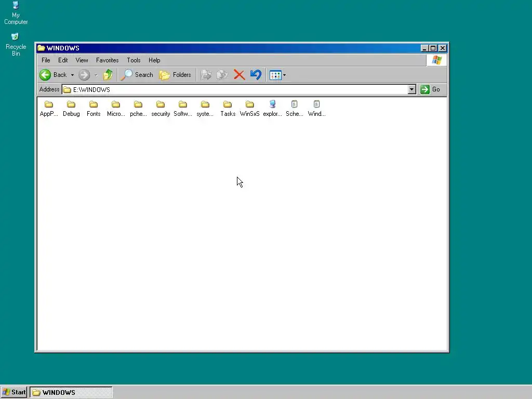Select the security folder
The width and height of the screenshot is (532, 399).
(161, 109)
